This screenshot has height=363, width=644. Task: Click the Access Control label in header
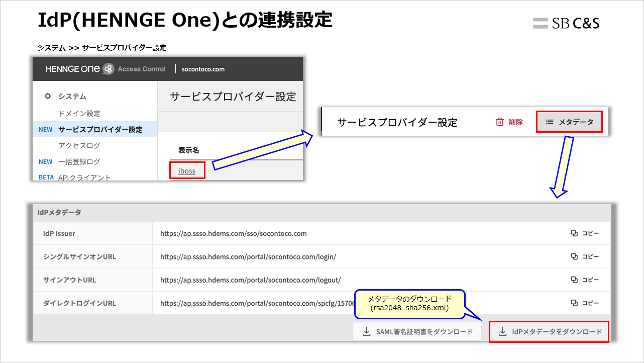(x=142, y=69)
